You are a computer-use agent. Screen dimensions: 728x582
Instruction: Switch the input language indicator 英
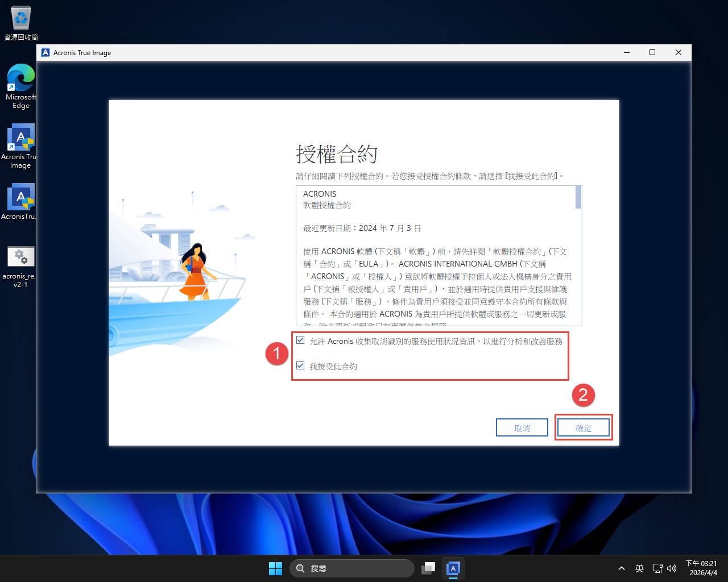[639, 568]
